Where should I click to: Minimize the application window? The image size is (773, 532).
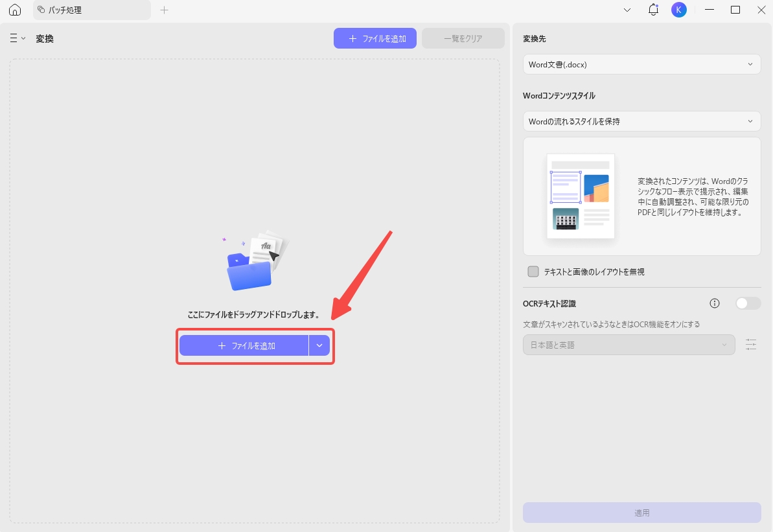pyautogui.click(x=710, y=10)
